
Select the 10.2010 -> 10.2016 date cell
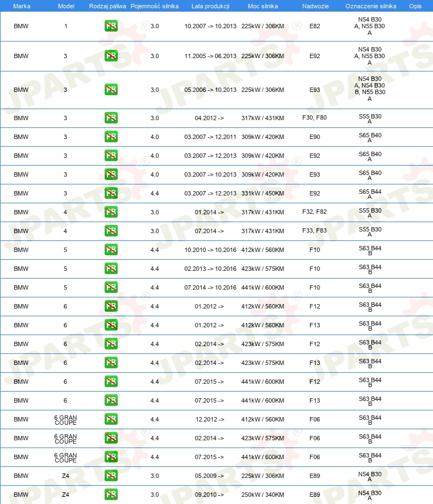pyautogui.click(x=210, y=250)
